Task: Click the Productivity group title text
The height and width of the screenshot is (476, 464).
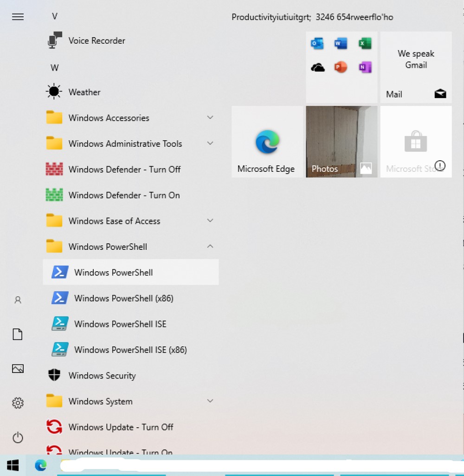Action: coord(312,17)
